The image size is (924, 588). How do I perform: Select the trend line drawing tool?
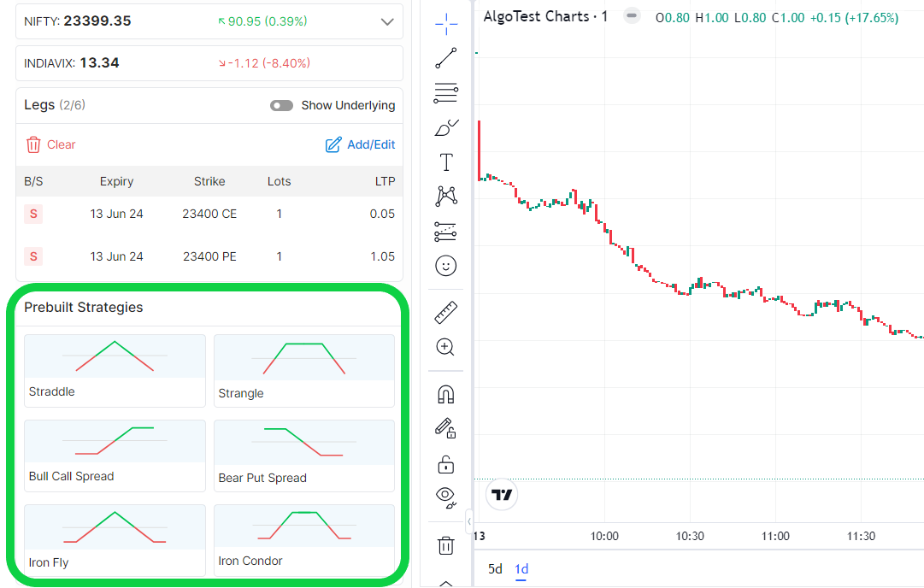click(446, 58)
